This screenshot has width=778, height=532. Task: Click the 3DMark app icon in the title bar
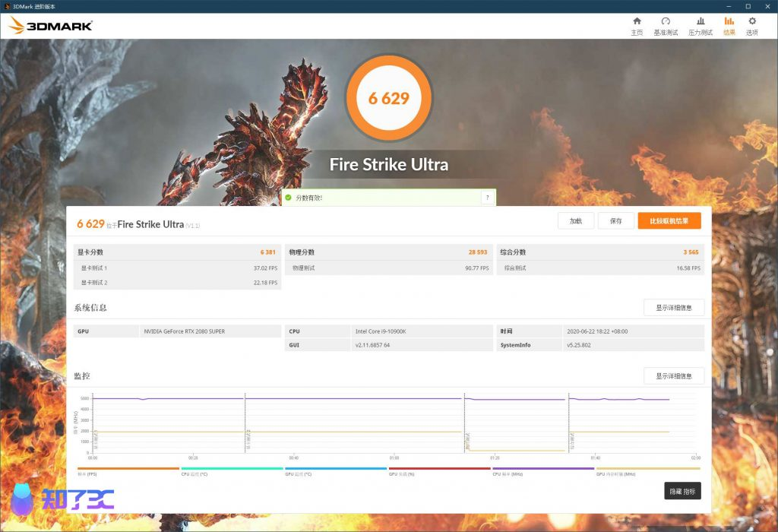point(7,6)
